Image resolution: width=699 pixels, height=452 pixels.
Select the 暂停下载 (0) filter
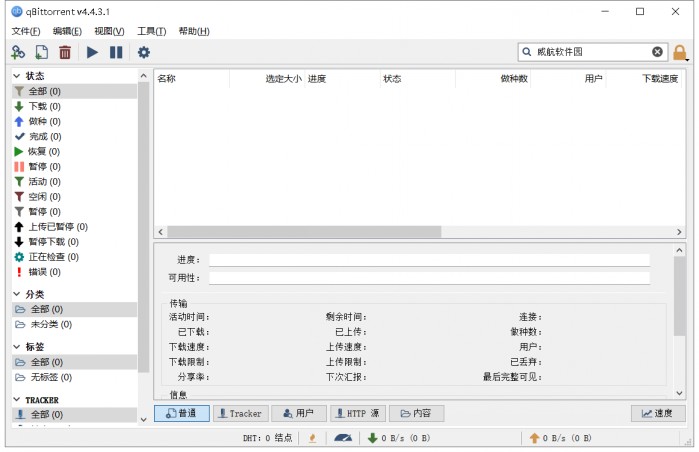74,242
